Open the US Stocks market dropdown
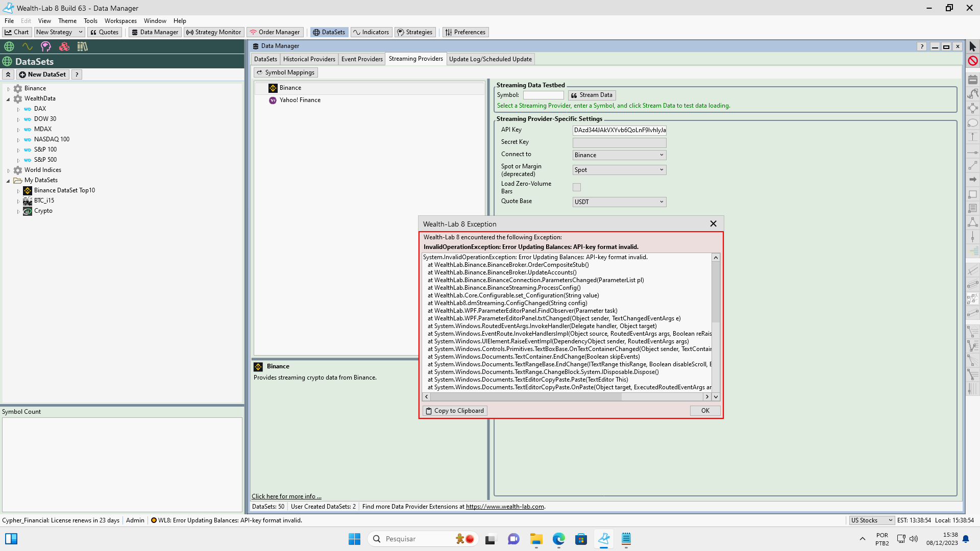 tap(871, 520)
